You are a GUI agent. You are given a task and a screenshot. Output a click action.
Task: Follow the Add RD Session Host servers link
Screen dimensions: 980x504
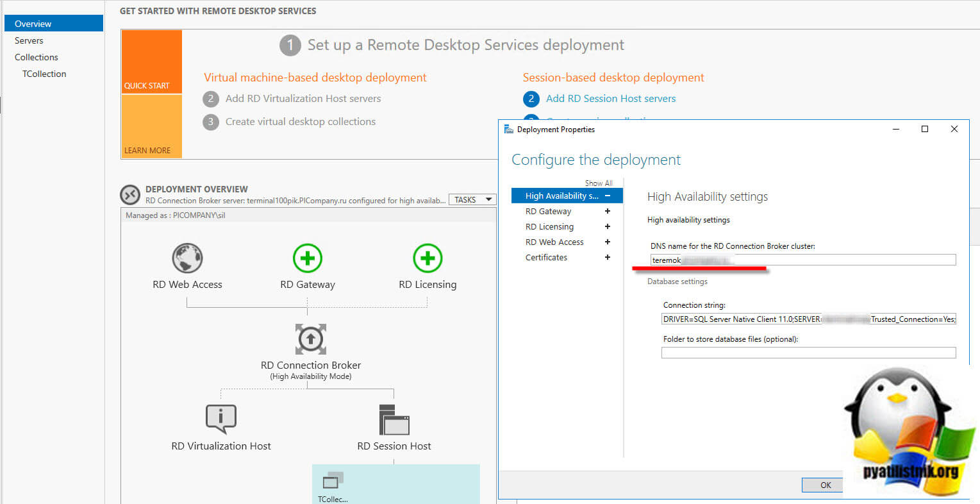[x=610, y=98]
